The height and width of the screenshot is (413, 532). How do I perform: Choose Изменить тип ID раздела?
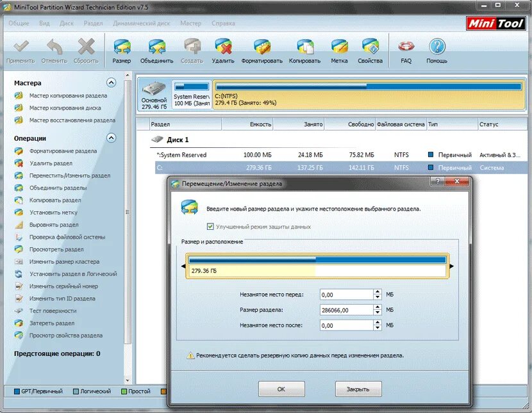coord(62,298)
